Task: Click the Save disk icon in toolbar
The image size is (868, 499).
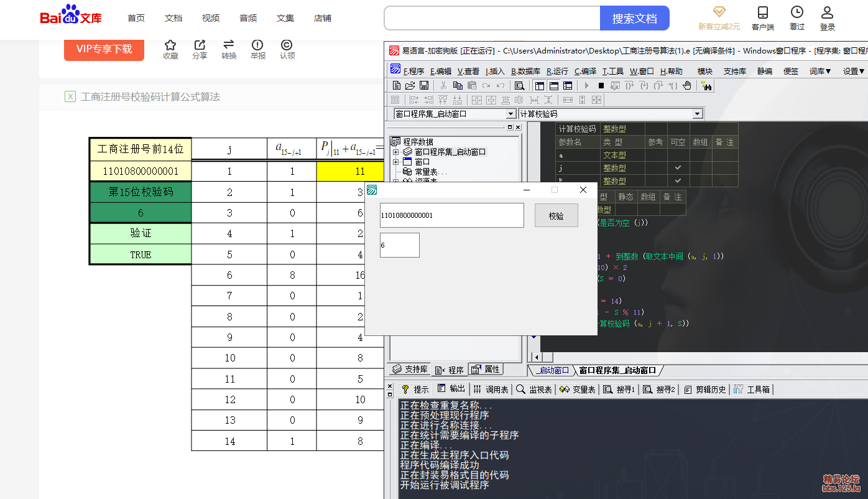Action: 424,85
